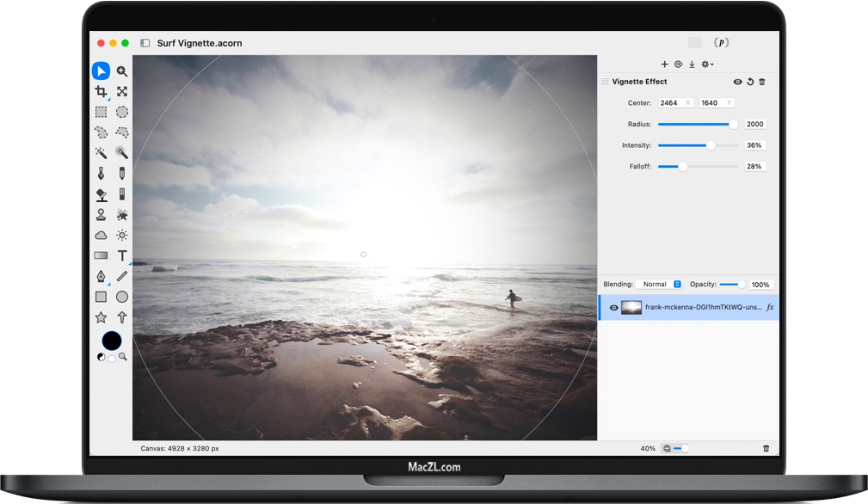Select the Move tool
Image resolution: width=868 pixels, height=504 pixels.
[x=101, y=71]
